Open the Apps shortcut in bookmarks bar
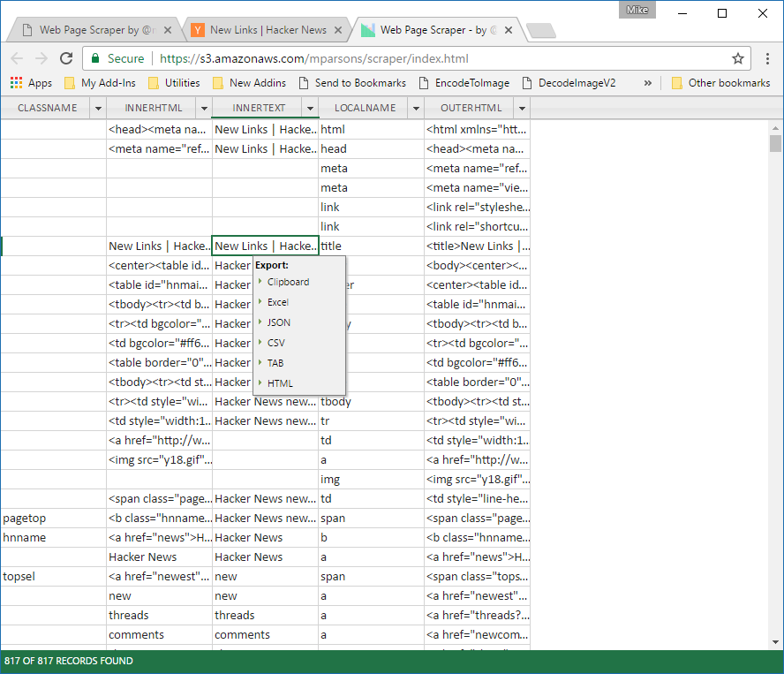 [31, 83]
